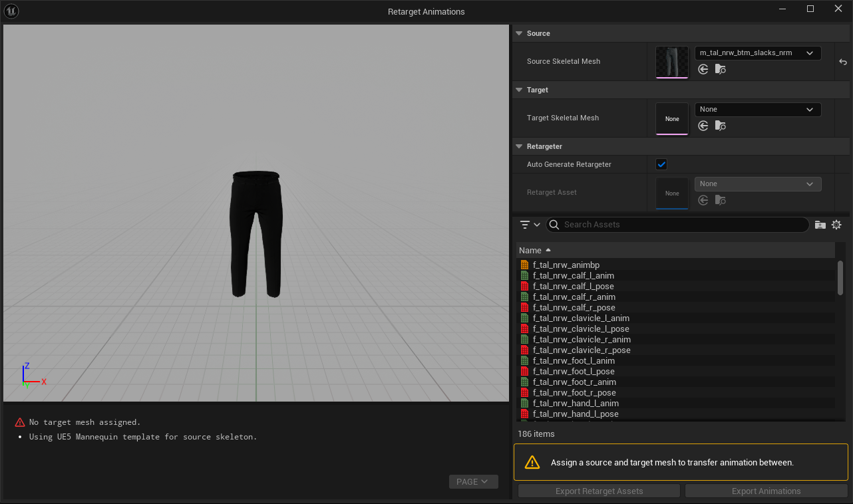This screenshot has width=853, height=504.
Task: Click the folder path picker icon
Action: click(x=820, y=225)
